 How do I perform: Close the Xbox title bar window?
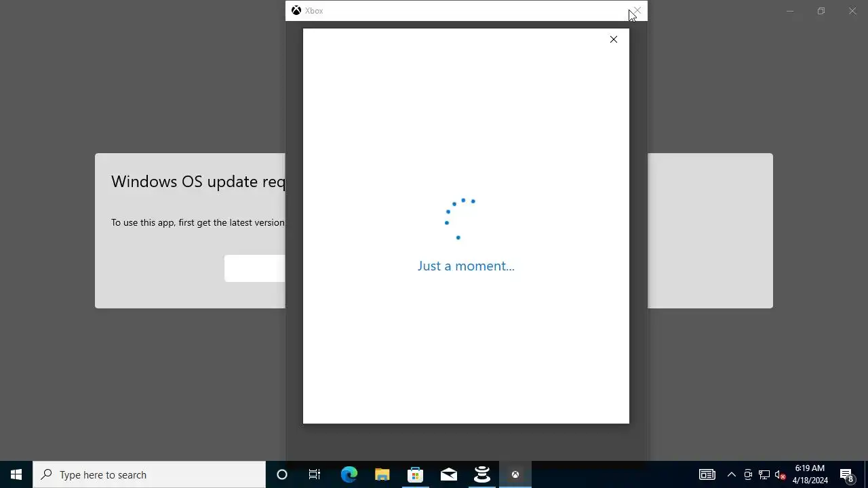[637, 10]
